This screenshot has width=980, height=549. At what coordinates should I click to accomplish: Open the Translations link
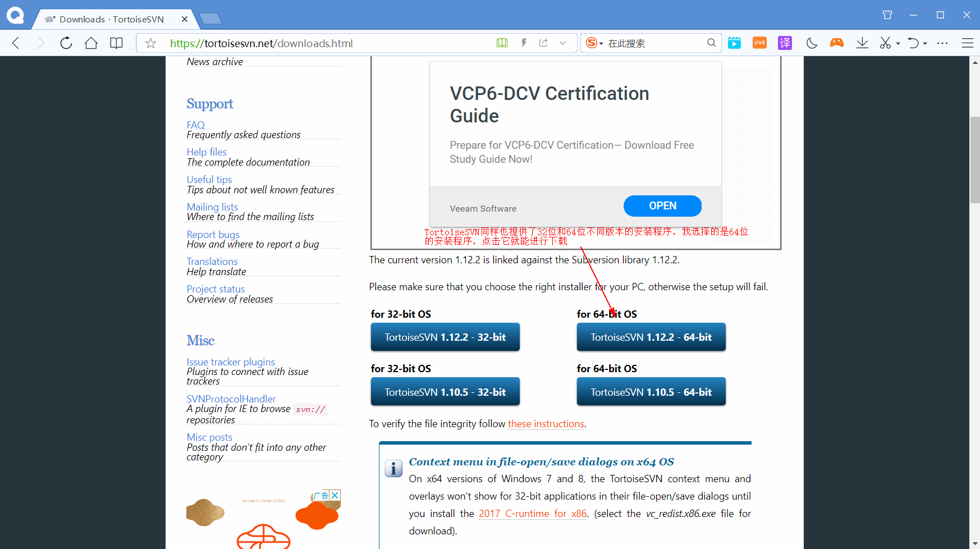tap(212, 261)
